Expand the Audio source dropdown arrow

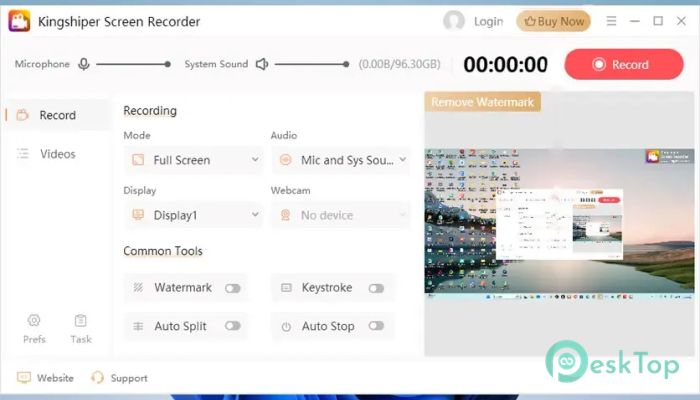(403, 159)
